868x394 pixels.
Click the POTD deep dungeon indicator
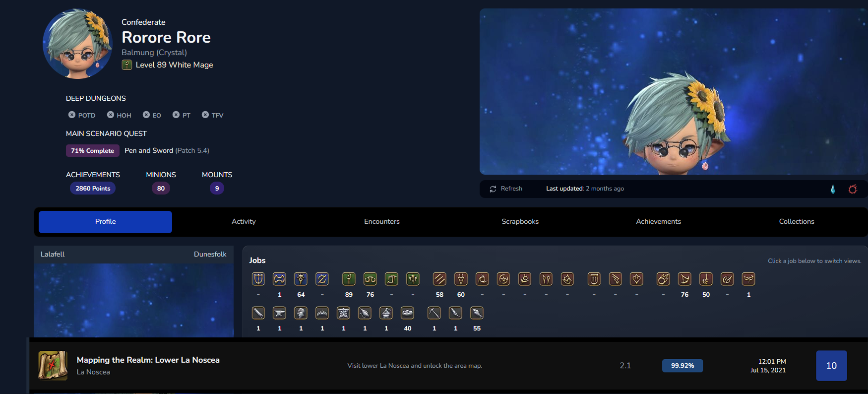[82, 115]
